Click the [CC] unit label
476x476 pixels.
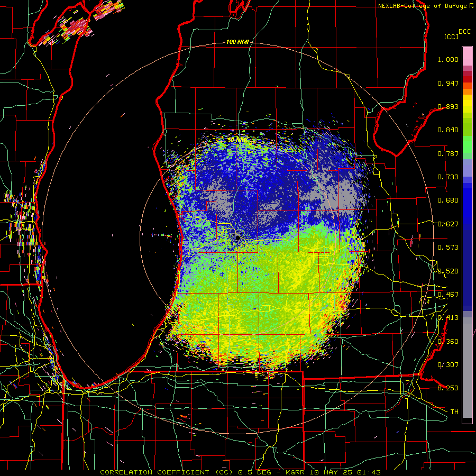coord(452,36)
